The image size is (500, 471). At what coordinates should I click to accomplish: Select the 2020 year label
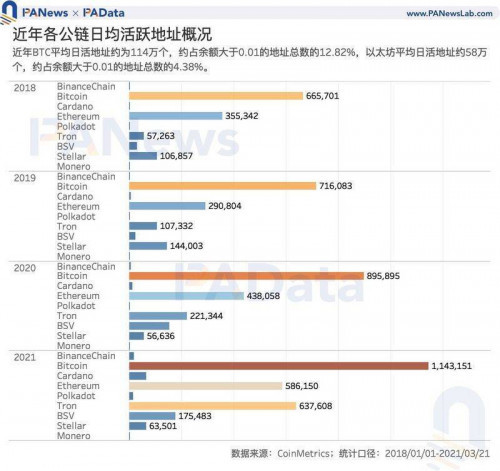point(25,268)
